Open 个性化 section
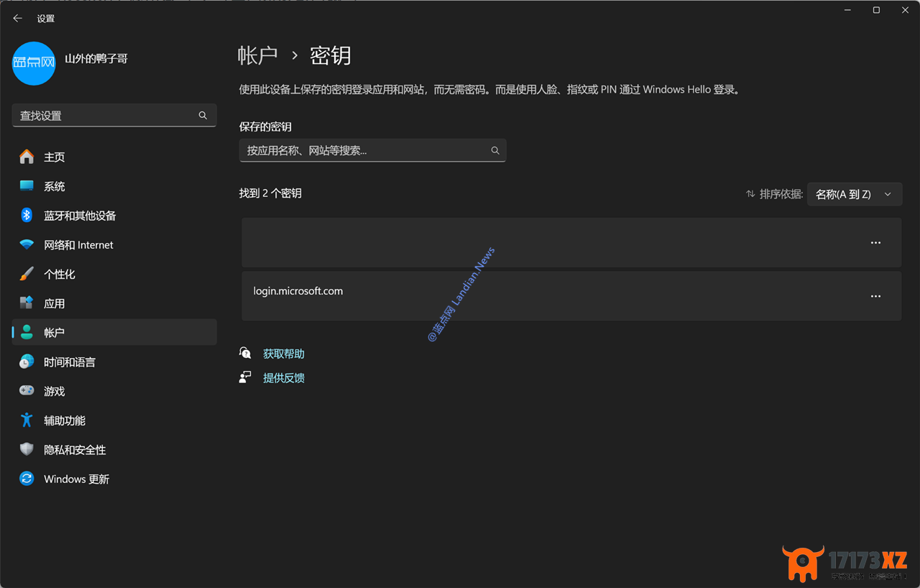Viewport: 920px width, 588px height. [x=114, y=274]
